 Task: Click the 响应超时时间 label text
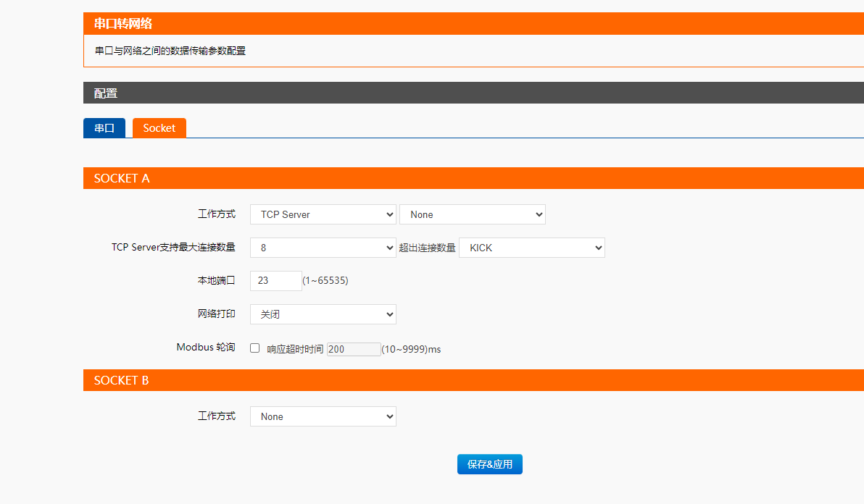(x=295, y=349)
